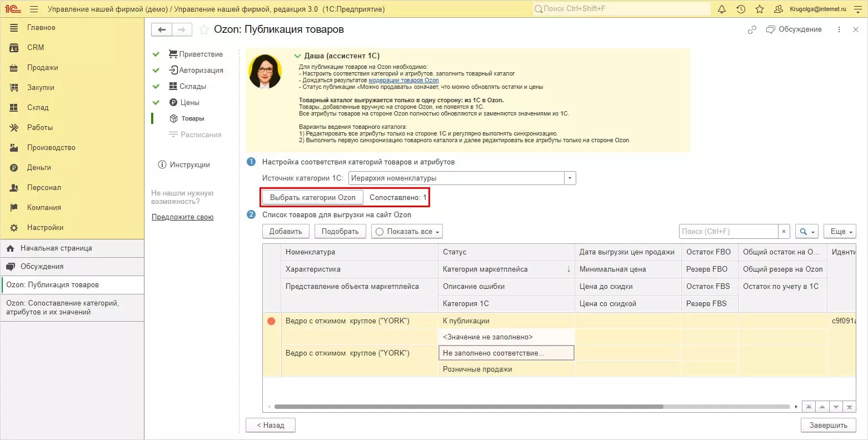
Task: Click the Назад button
Action: pos(271,426)
